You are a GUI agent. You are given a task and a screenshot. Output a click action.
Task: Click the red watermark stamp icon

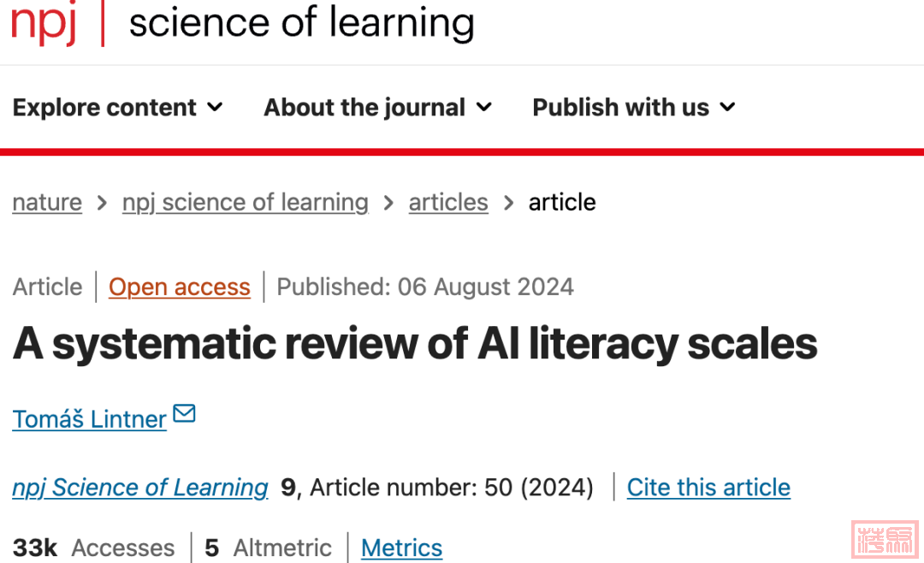pyautogui.click(x=885, y=538)
